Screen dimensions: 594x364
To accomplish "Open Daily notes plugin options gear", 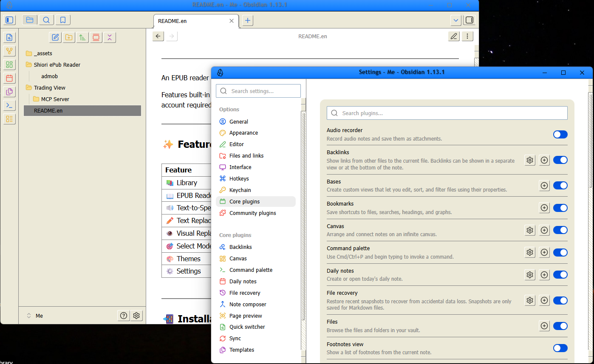I will coord(530,275).
